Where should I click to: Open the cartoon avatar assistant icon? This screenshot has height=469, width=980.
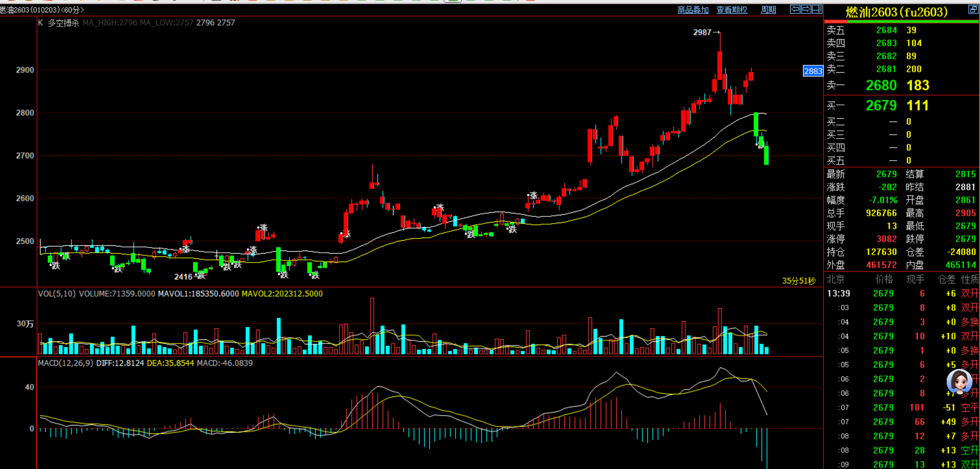pyautogui.click(x=959, y=382)
